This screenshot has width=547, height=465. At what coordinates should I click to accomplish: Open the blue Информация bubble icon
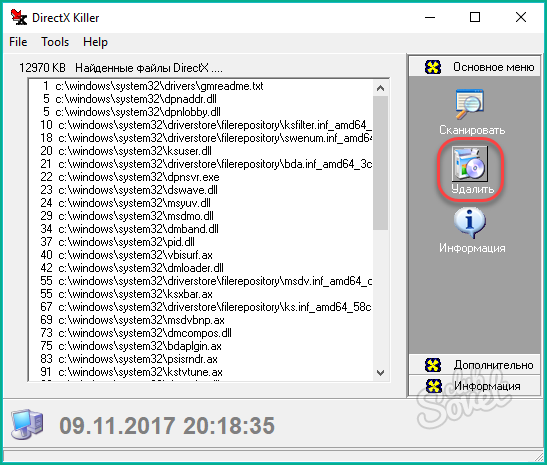(470, 223)
